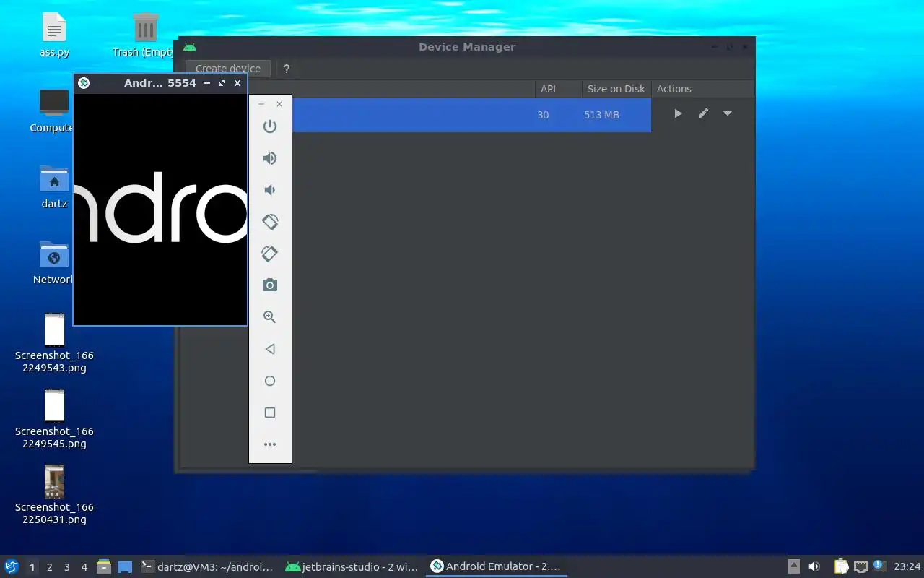Image resolution: width=924 pixels, height=578 pixels.
Task: Switch to workspace 4
Action: (84, 567)
